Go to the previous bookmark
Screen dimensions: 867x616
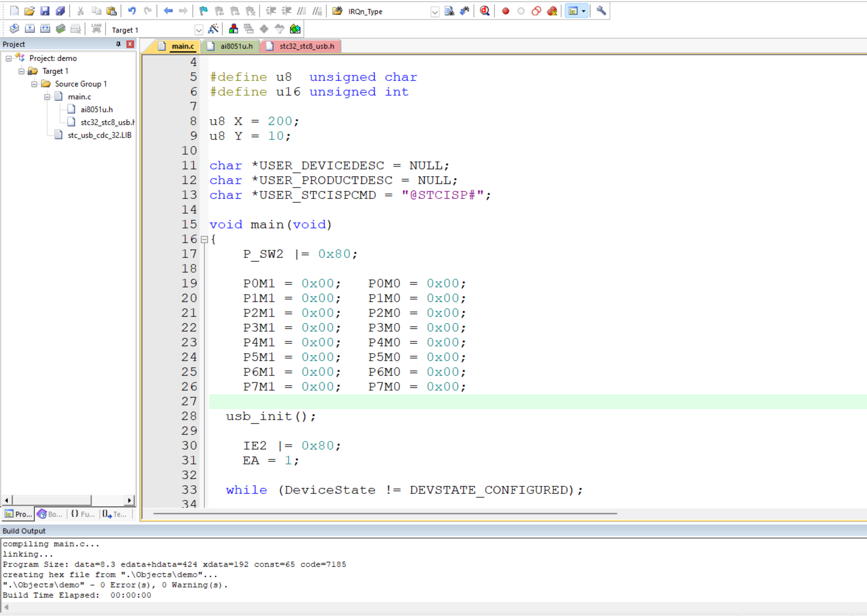219,11
